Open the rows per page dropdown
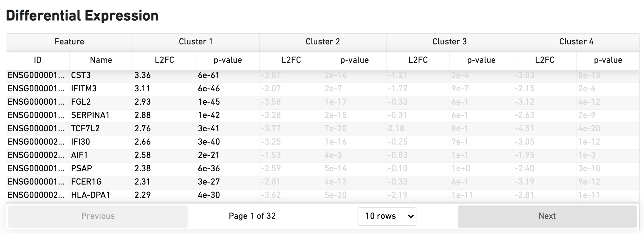644x234 pixels. 387,216
